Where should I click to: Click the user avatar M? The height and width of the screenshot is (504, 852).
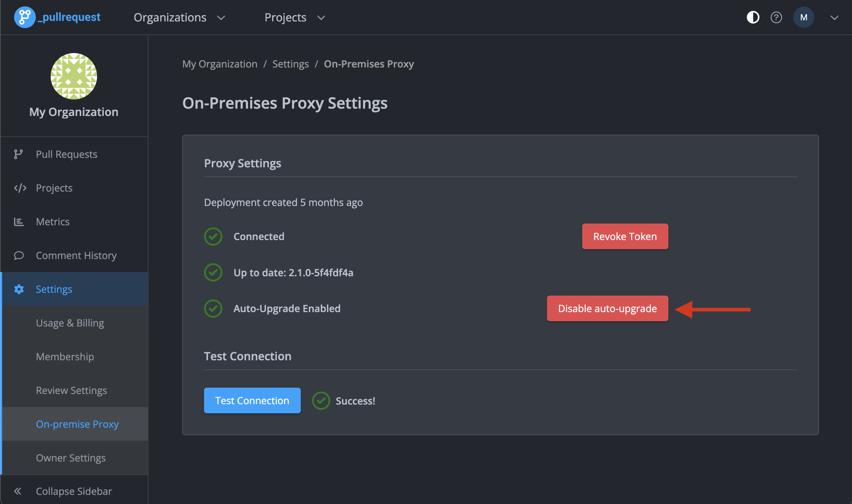[x=803, y=17]
